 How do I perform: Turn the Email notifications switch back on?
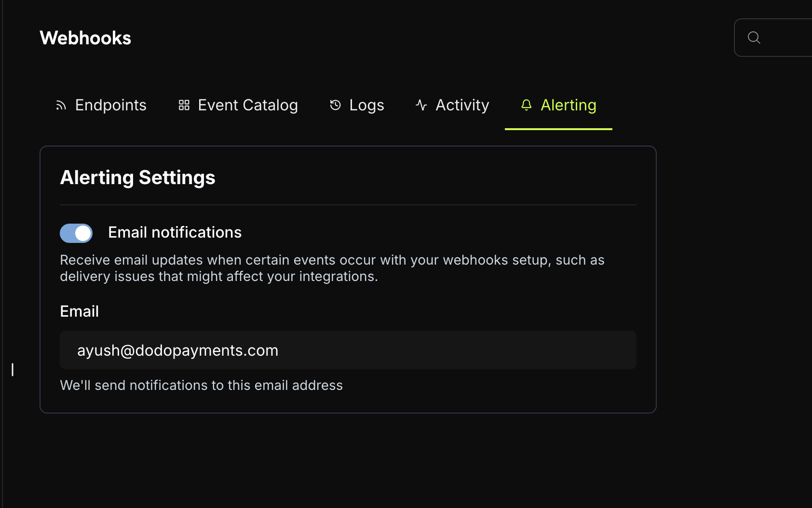[76, 233]
